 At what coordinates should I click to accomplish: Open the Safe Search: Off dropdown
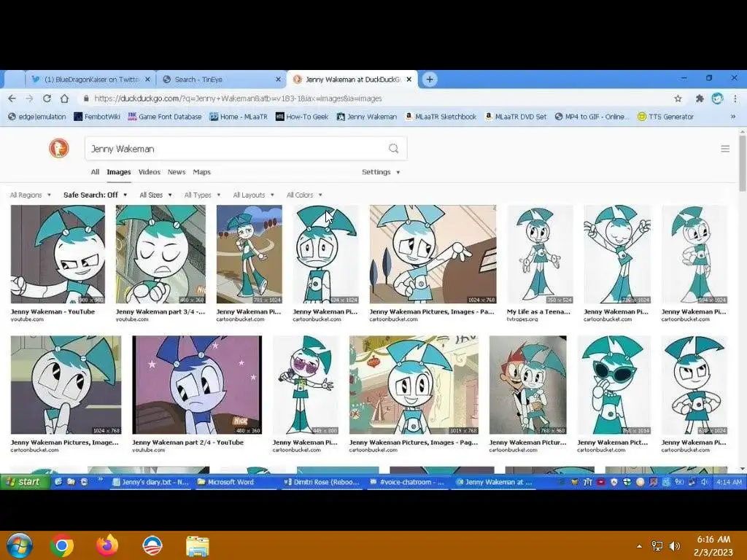point(96,195)
